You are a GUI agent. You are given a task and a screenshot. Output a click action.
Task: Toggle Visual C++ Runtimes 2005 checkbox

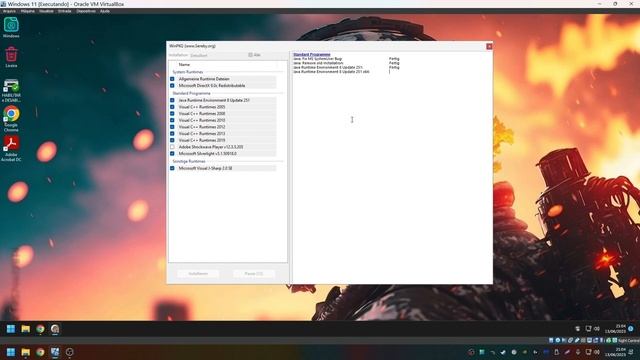click(x=172, y=107)
